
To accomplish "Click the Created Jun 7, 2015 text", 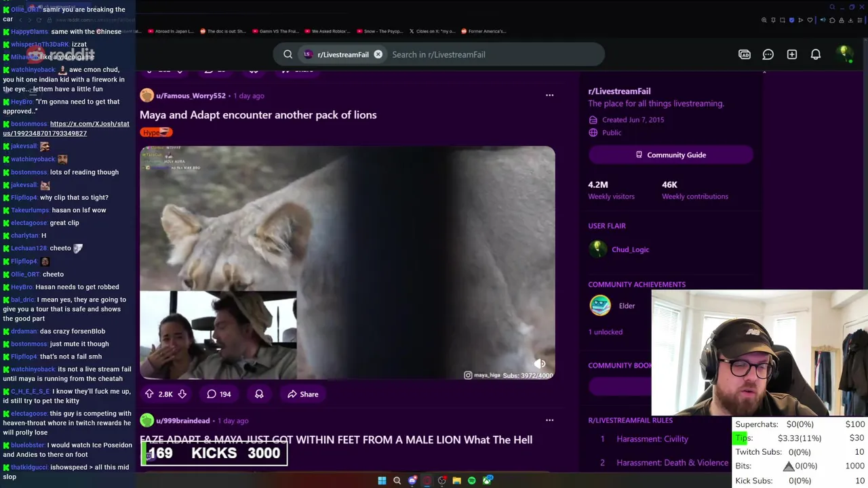I will (x=633, y=119).
